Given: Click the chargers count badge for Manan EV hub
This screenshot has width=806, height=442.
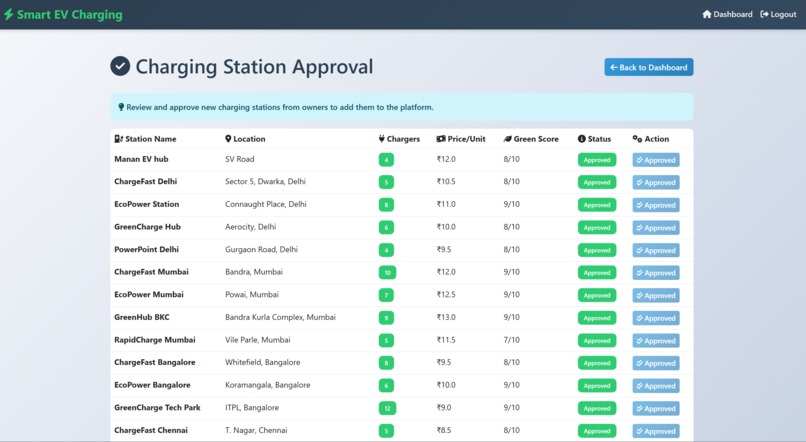Looking at the screenshot, I should pos(386,160).
